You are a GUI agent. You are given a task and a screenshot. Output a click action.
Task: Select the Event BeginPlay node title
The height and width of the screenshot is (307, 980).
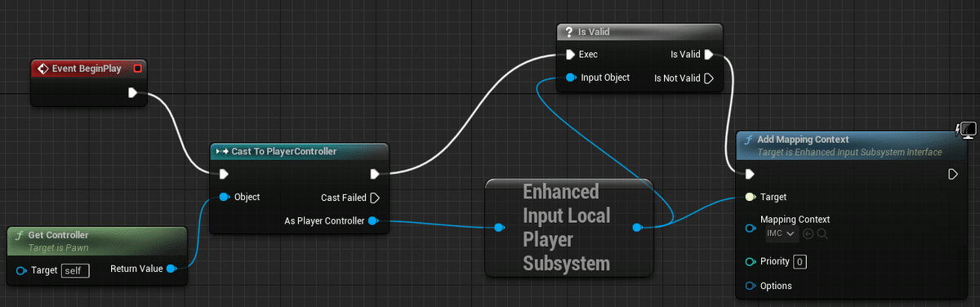click(86, 69)
